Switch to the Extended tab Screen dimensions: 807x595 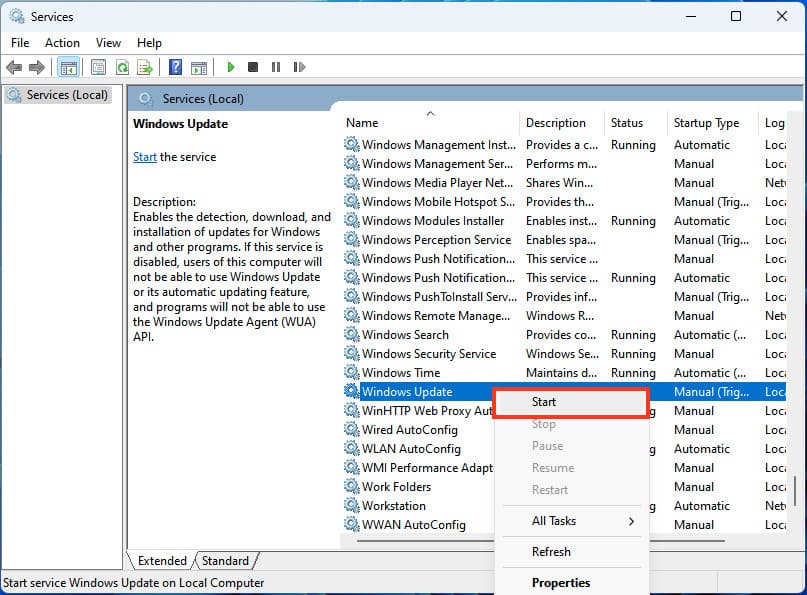[162, 561]
